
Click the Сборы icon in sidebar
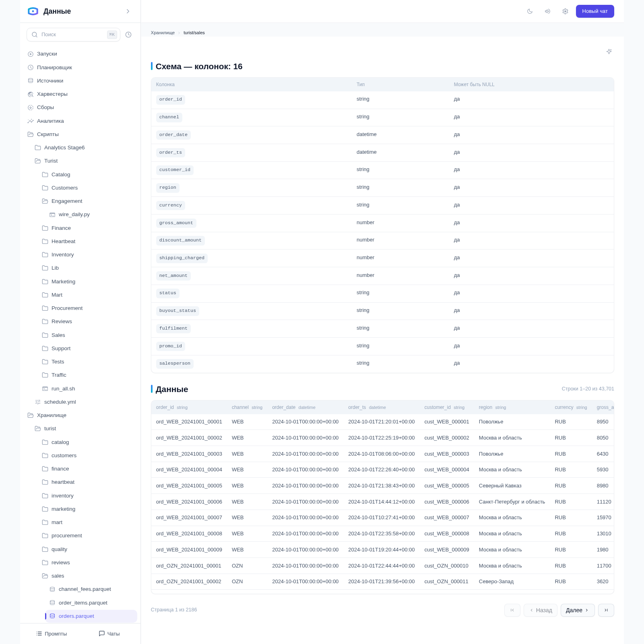[x=31, y=107]
